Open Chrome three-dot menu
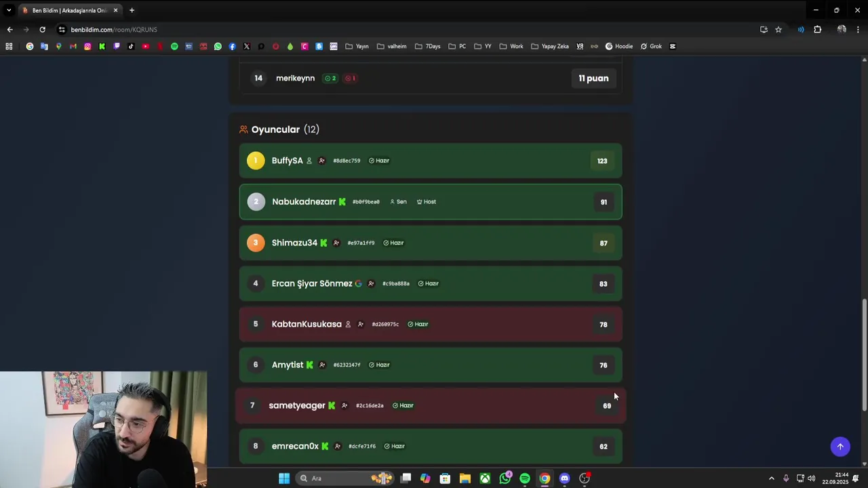 (x=858, y=29)
